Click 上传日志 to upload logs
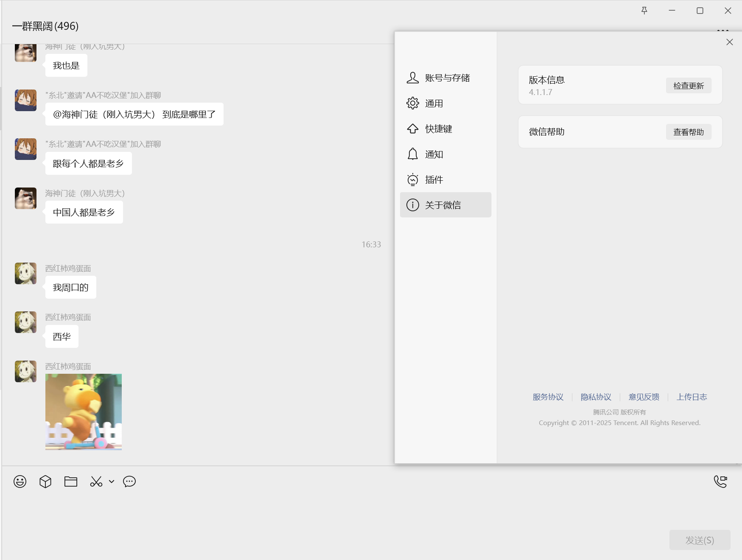Image resolution: width=742 pixels, height=560 pixels. (692, 397)
